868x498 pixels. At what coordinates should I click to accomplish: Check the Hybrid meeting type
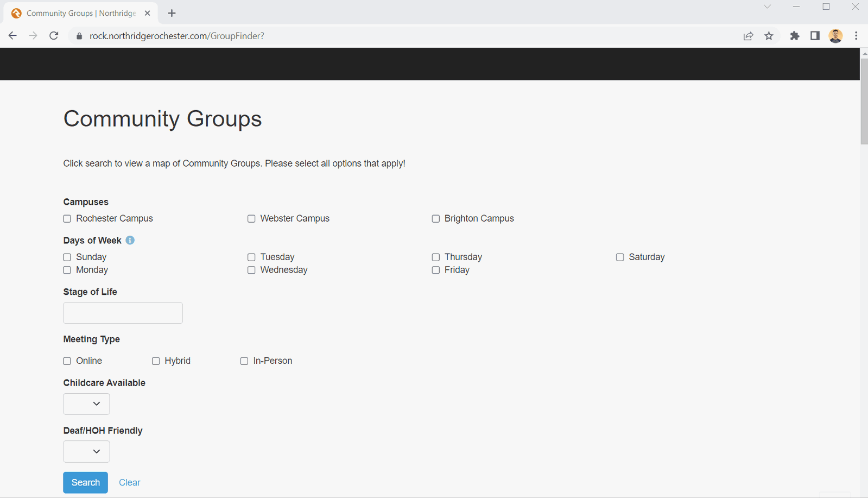[156, 361]
